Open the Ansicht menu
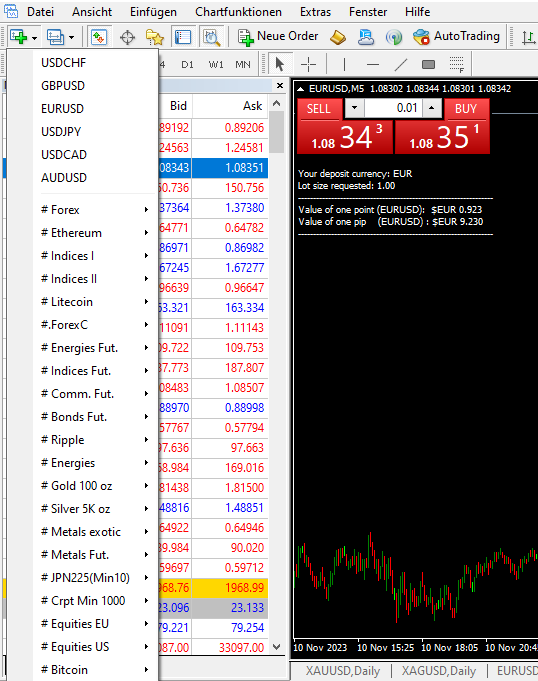The width and height of the screenshot is (538, 681). [x=92, y=12]
